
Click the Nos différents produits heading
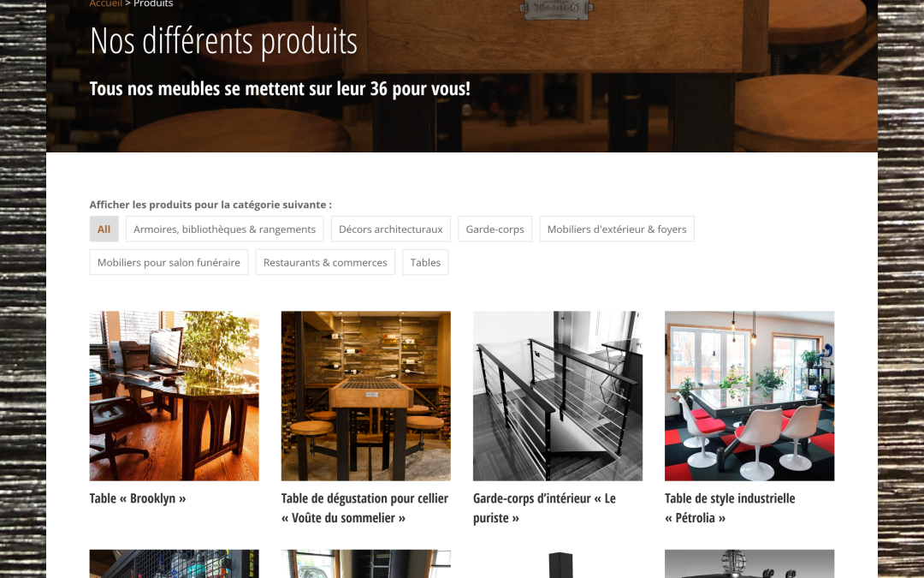point(224,41)
